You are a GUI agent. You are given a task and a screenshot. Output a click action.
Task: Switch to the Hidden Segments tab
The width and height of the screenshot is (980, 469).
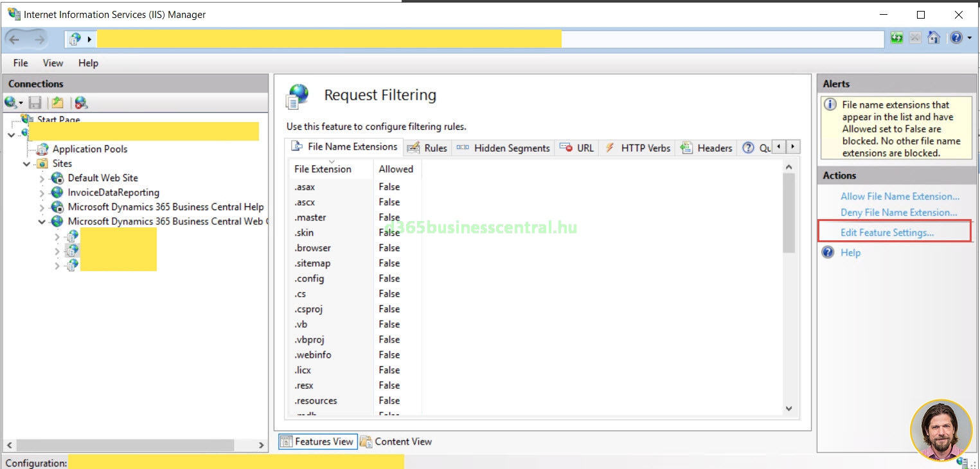tap(504, 148)
